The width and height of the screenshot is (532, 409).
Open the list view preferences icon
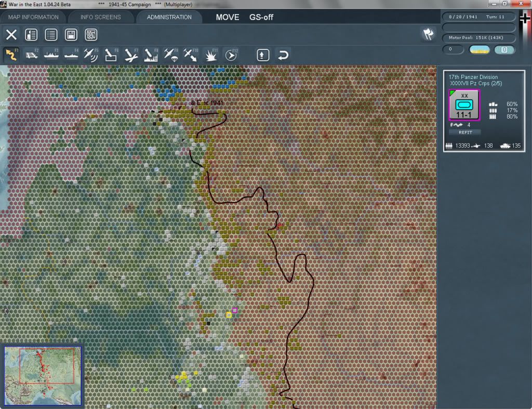point(51,35)
